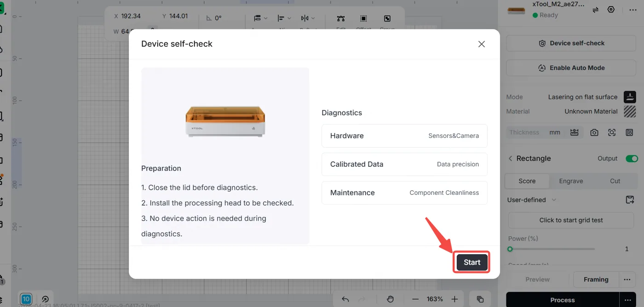Click the 163% zoom level value
Image resolution: width=644 pixels, height=307 pixels.
435,299
